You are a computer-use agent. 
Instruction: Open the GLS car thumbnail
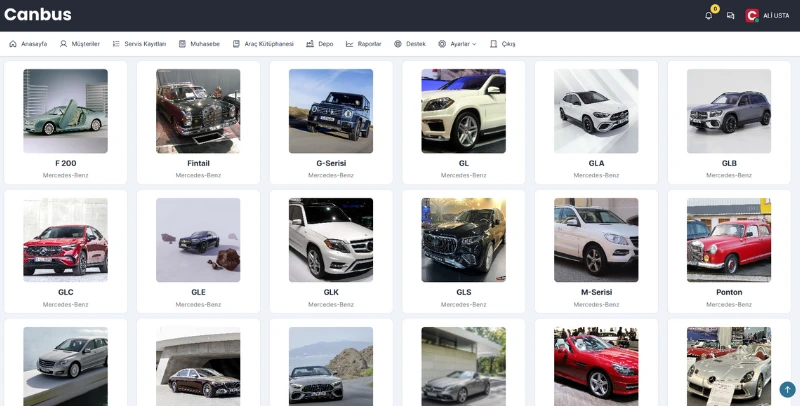463,240
